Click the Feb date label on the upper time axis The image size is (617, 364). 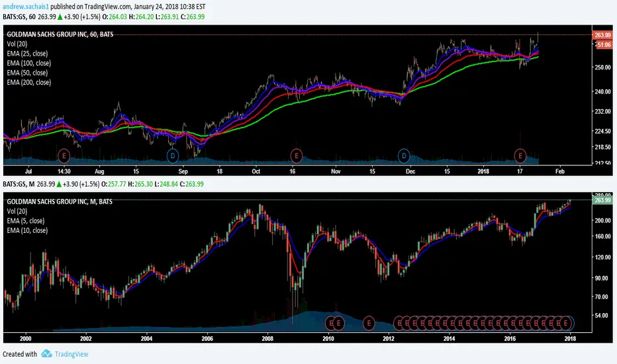pos(560,171)
